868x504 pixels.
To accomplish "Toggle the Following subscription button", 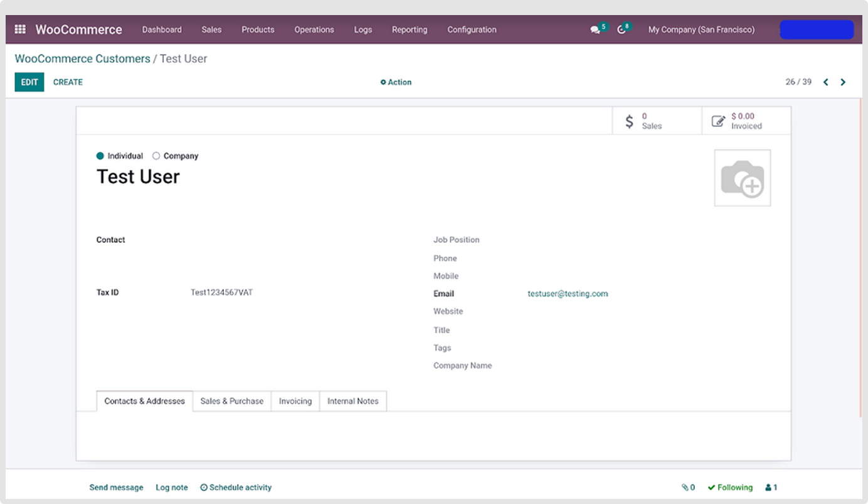I will click(730, 488).
